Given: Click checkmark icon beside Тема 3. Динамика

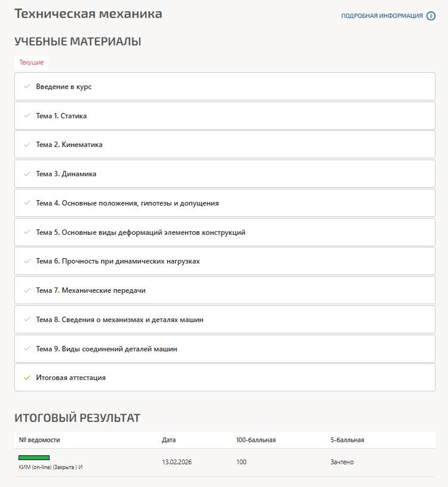Looking at the screenshot, I should [27, 174].
